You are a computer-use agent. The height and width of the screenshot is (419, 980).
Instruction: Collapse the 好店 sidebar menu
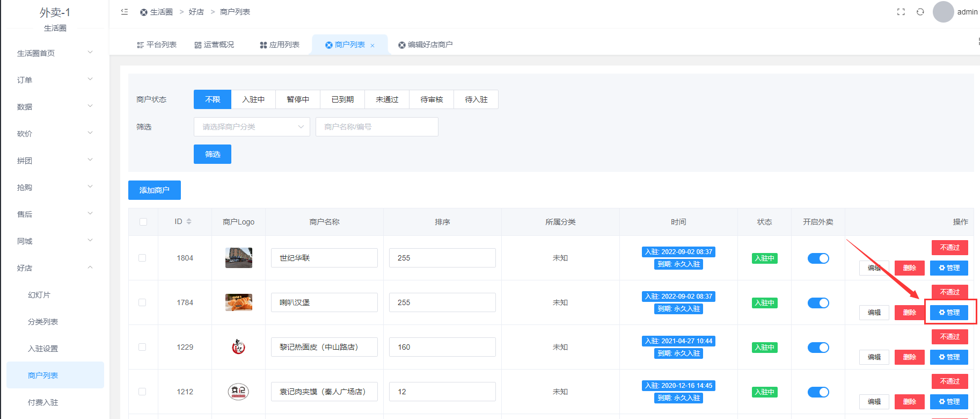coord(54,268)
